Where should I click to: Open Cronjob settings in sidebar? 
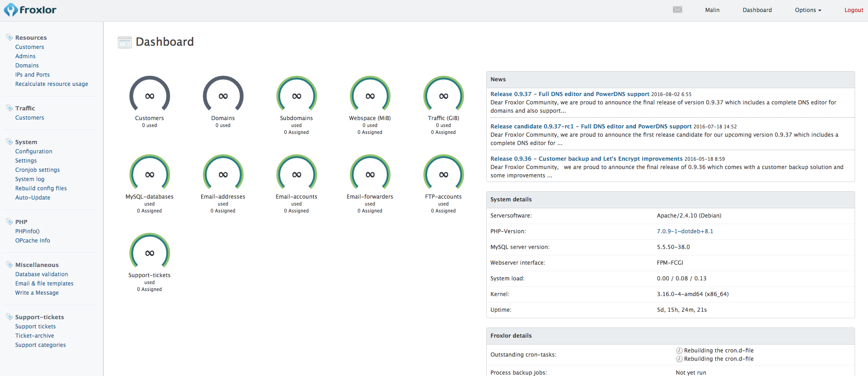pyautogui.click(x=37, y=170)
